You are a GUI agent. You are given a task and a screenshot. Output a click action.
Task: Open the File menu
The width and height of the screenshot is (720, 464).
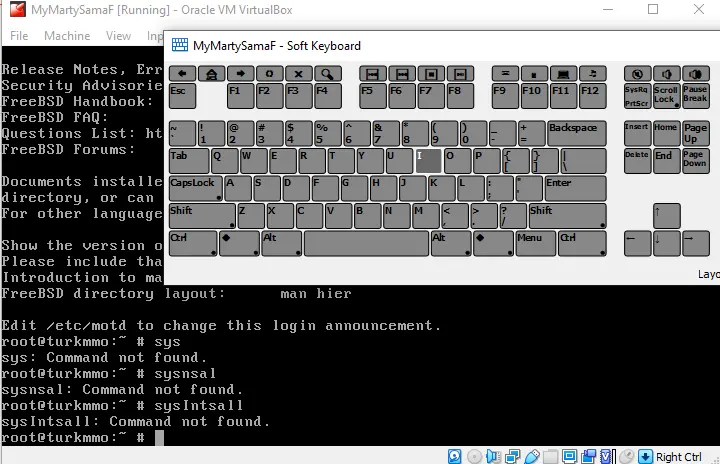(19, 36)
